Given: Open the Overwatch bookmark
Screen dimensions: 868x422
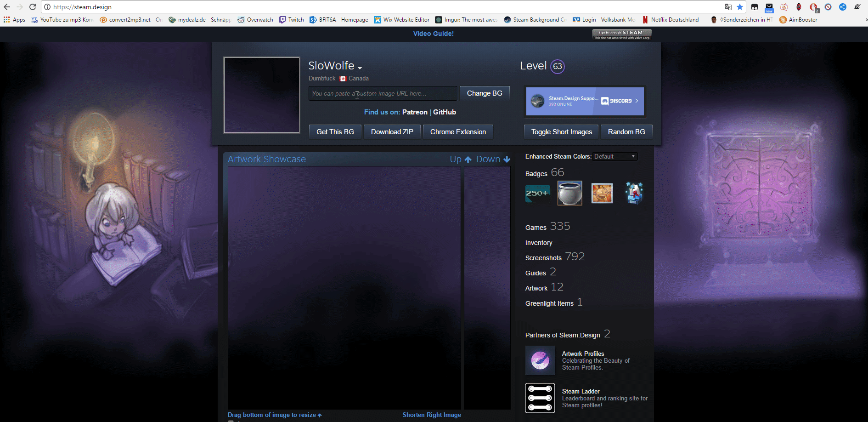Looking at the screenshot, I should 255,20.
